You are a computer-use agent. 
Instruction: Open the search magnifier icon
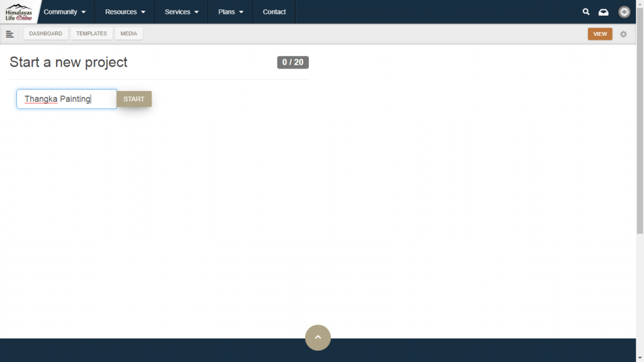[x=586, y=12]
